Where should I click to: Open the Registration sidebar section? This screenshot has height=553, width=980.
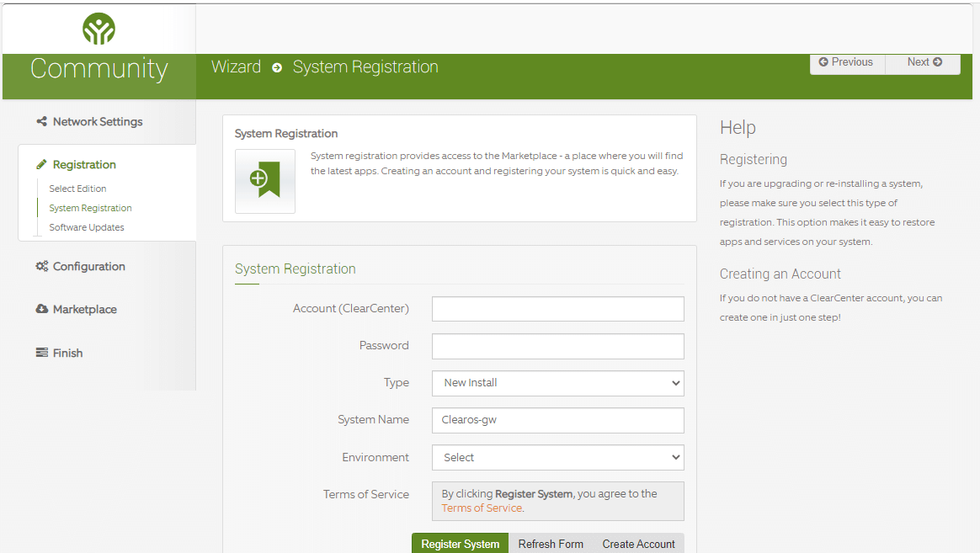84,164
